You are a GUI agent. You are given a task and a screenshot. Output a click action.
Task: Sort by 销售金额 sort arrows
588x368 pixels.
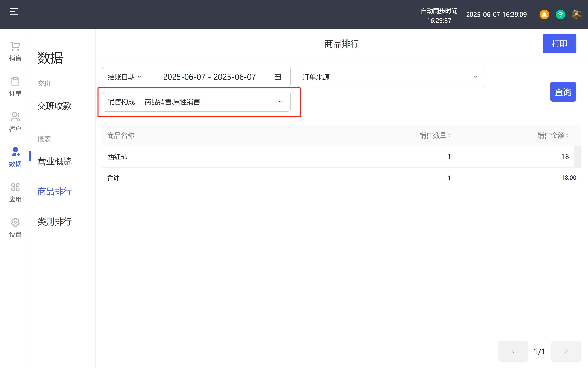point(567,136)
